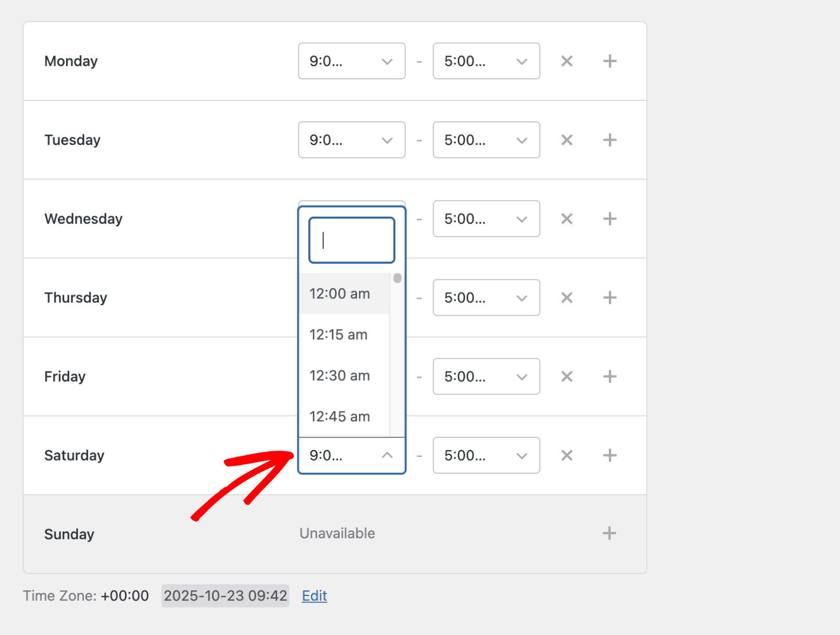
Task: Delete Tuesday's hours using the X icon
Action: [566, 140]
